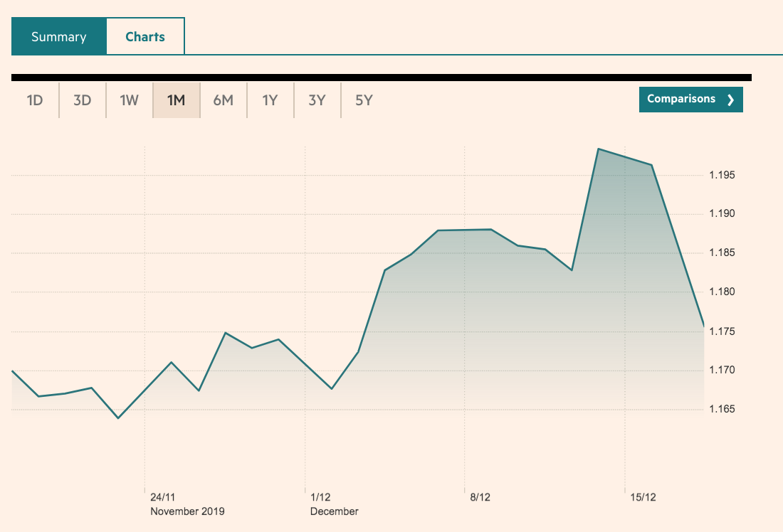Select the 1W time range
The image size is (783, 532).
tap(129, 100)
